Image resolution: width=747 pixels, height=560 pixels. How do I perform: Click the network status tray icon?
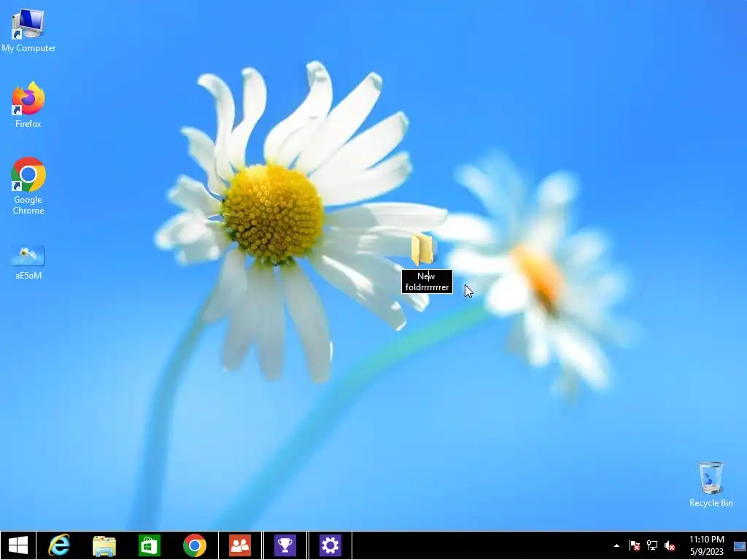pos(651,545)
